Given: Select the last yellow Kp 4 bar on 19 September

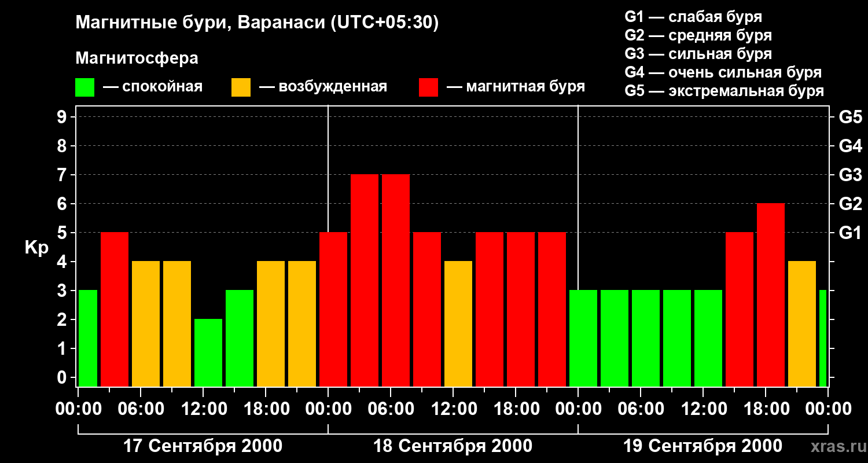Looking at the screenshot, I should click(802, 324).
